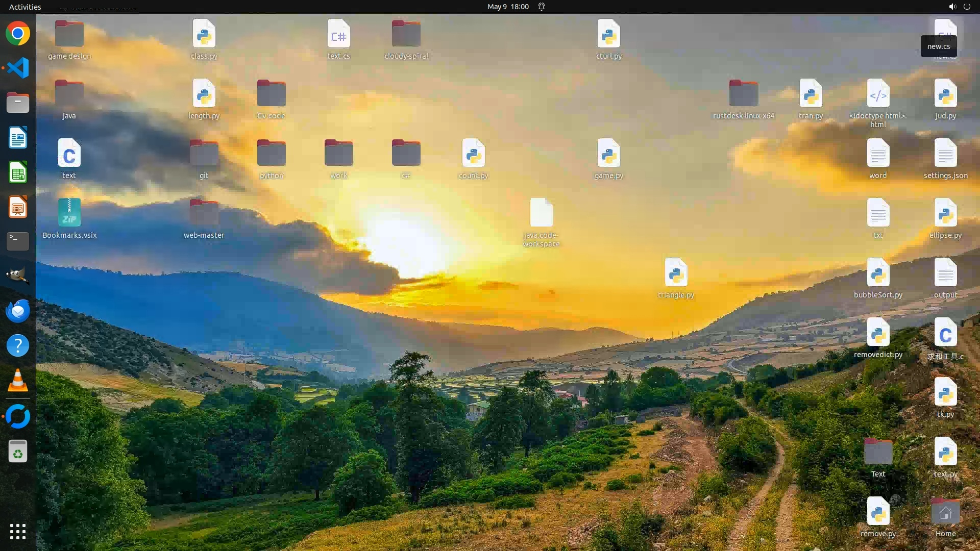Open the Terminal dock icon
Screen dimensions: 980x551
18,241
